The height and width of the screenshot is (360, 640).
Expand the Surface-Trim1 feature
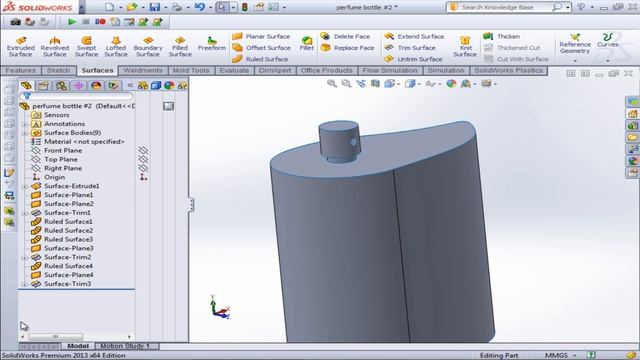(x=24, y=213)
